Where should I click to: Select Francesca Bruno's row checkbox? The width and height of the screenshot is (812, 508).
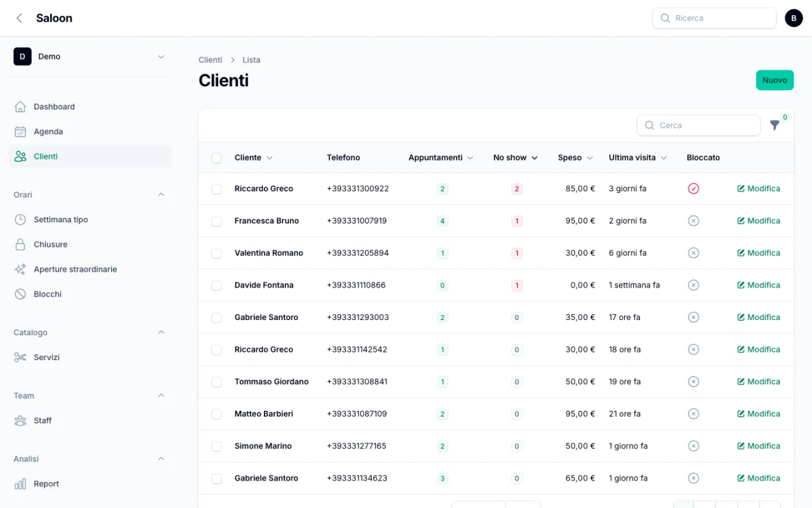pos(216,221)
